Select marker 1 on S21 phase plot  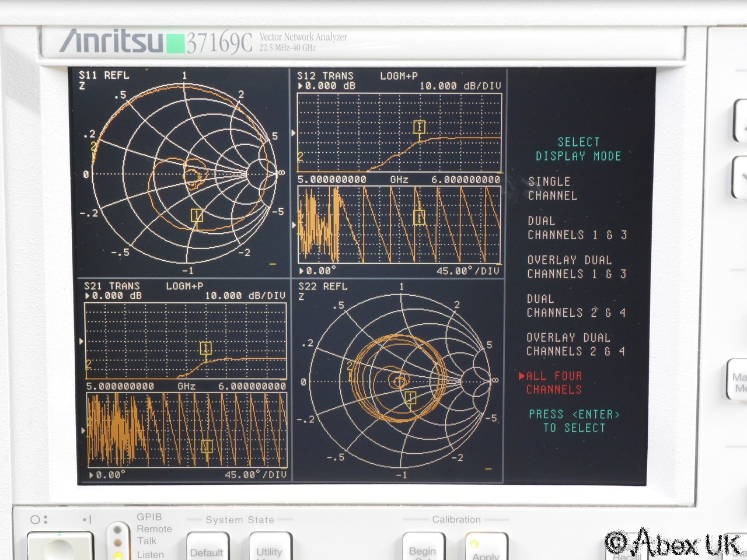tap(207, 446)
